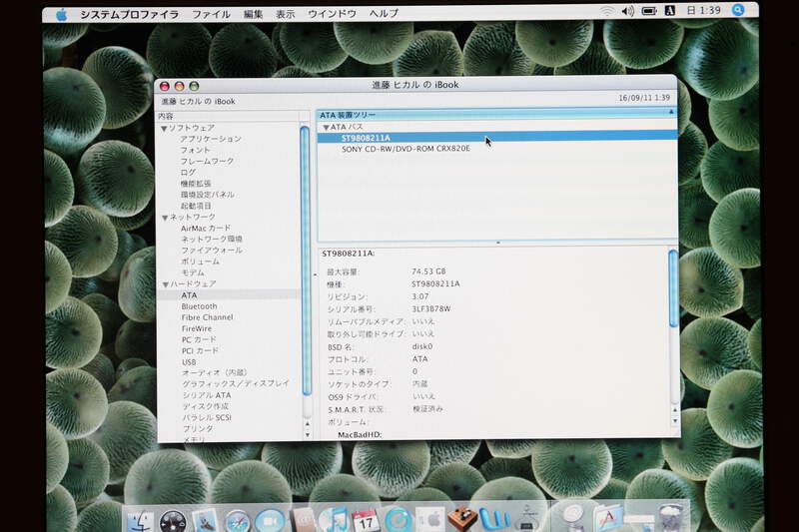
Task: Select USB in the hardware list
Action: pos(189,362)
